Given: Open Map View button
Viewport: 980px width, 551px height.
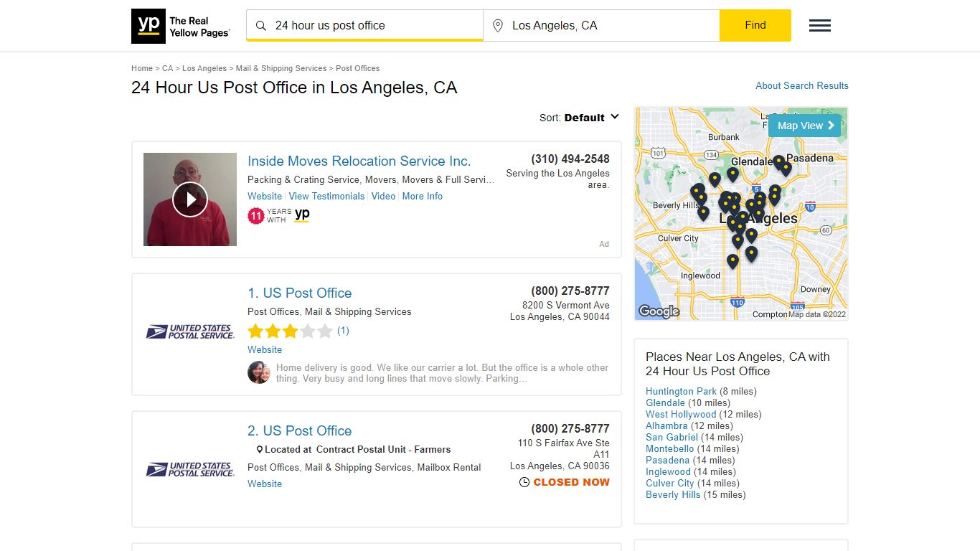Looking at the screenshot, I should [x=805, y=126].
